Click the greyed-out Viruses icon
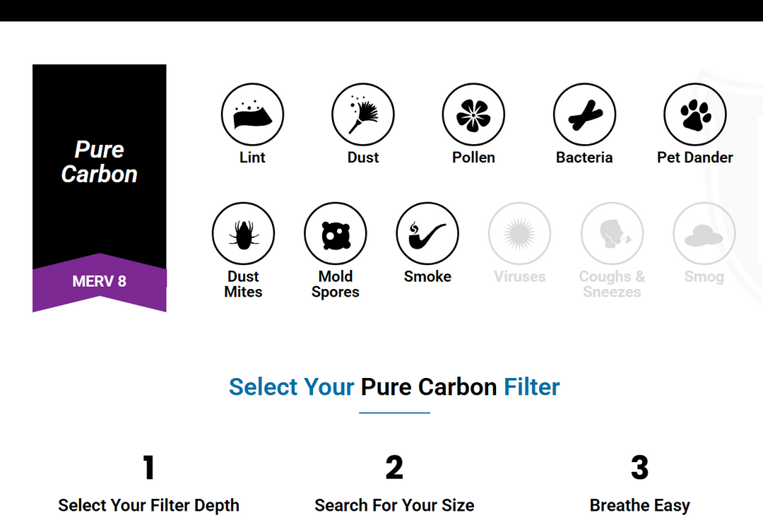763x532 pixels. pos(520,234)
